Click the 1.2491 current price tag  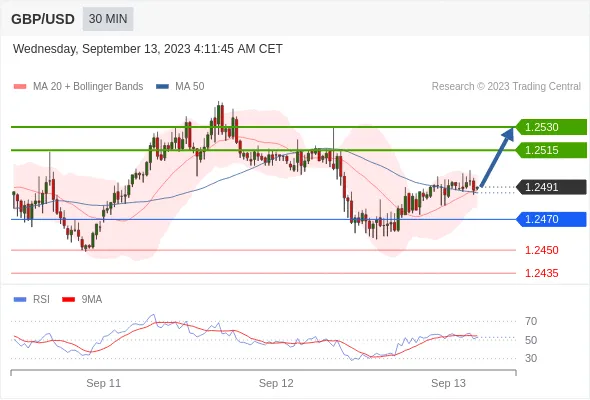pyautogui.click(x=551, y=187)
